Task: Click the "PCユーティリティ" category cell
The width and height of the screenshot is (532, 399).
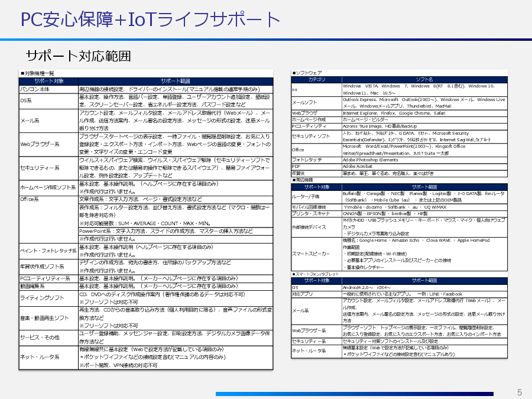Action: (x=309, y=126)
